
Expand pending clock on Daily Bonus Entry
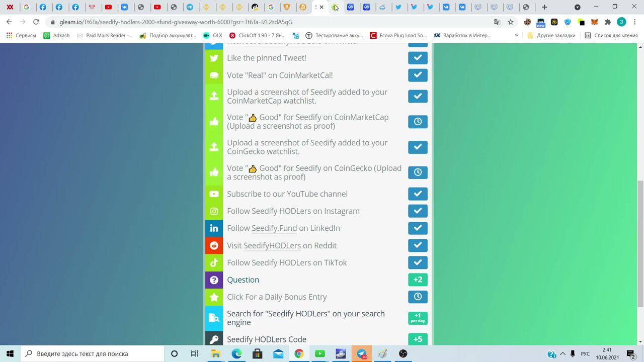coord(418,297)
